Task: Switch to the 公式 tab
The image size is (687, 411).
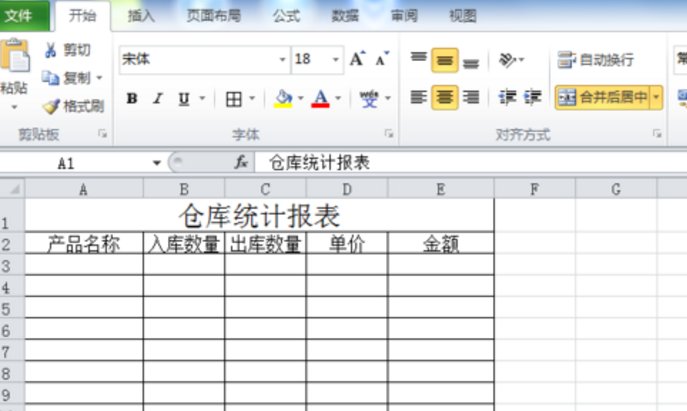Action: point(287,16)
